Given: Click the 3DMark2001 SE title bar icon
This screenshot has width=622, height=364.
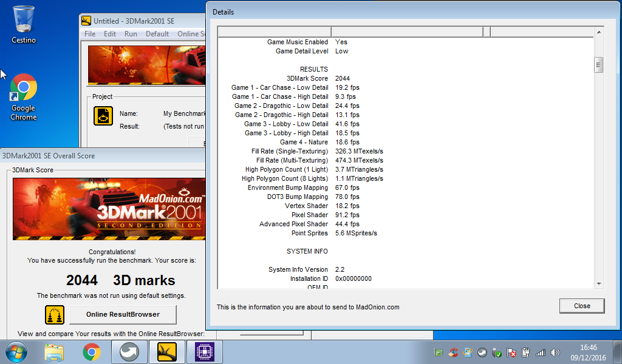Looking at the screenshot, I should [86, 21].
